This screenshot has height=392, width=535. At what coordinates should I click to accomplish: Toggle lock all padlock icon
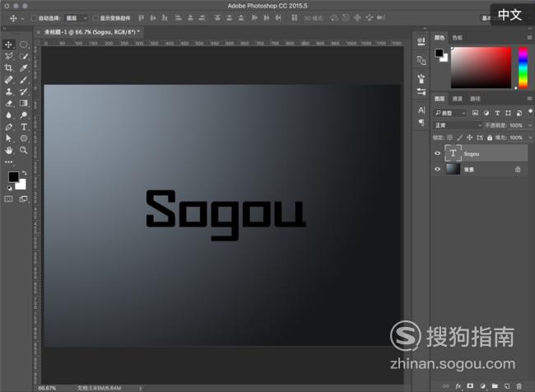pos(490,138)
